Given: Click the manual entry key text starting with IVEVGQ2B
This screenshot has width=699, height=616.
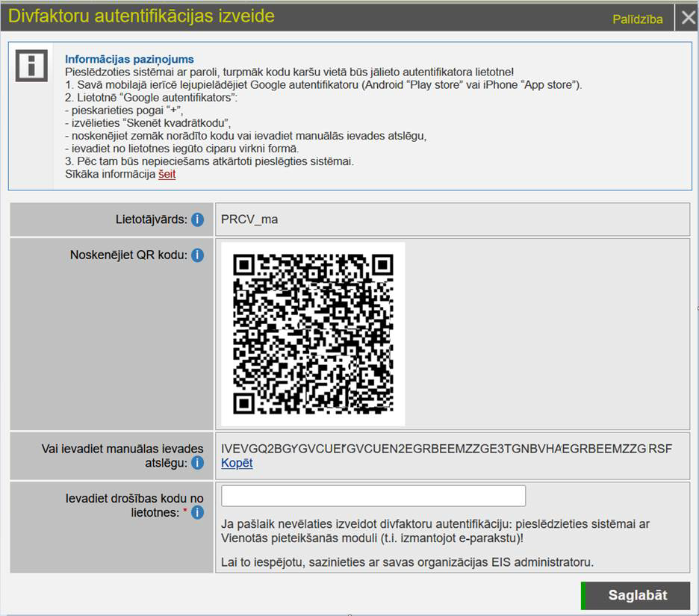Looking at the screenshot, I should pos(446,449).
